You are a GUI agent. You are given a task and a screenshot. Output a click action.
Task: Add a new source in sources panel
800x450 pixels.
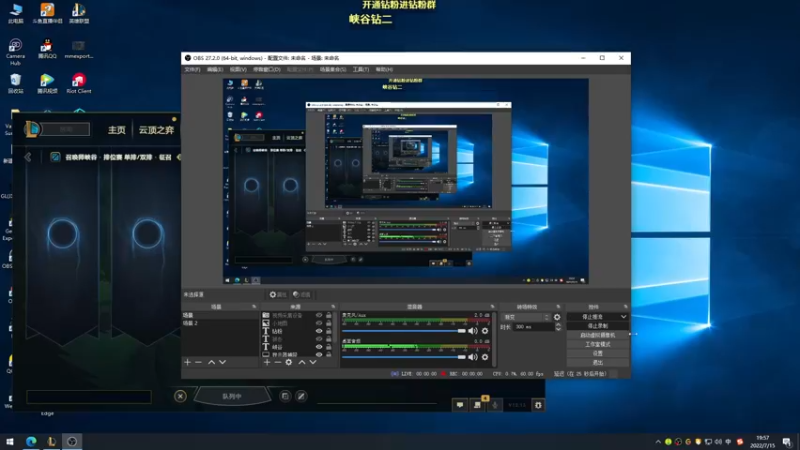(267, 362)
